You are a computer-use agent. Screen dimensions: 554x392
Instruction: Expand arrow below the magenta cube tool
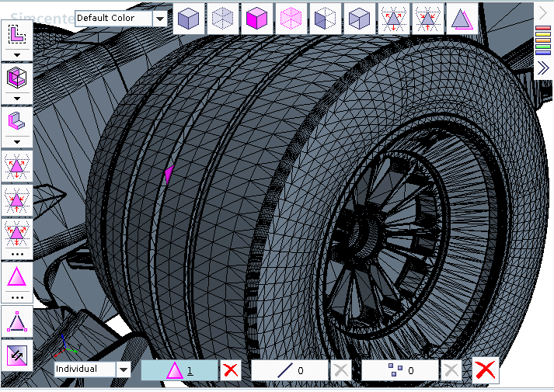[16, 99]
